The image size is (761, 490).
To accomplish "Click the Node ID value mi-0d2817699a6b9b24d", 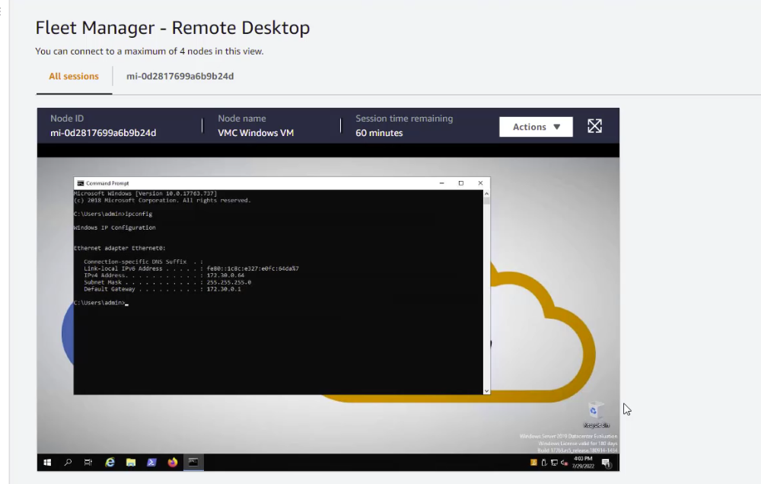I will coord(103,133).
